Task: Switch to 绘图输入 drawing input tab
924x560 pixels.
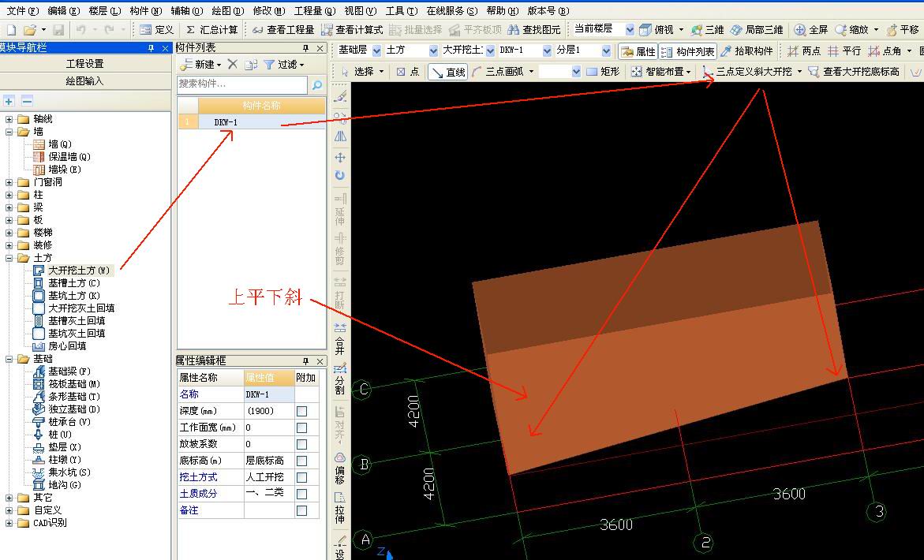Action: [x=85, y=81]
